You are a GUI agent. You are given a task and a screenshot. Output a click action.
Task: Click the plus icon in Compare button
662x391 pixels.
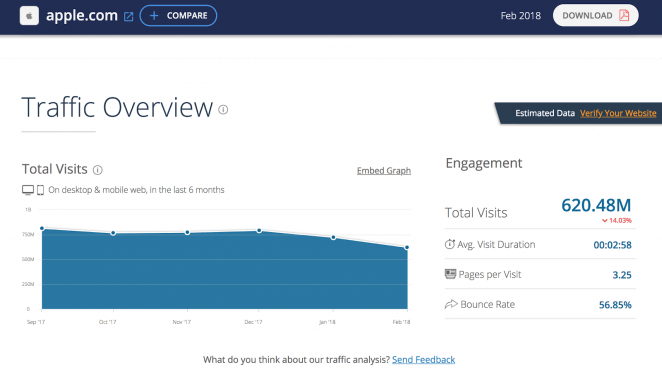point(154,16)
